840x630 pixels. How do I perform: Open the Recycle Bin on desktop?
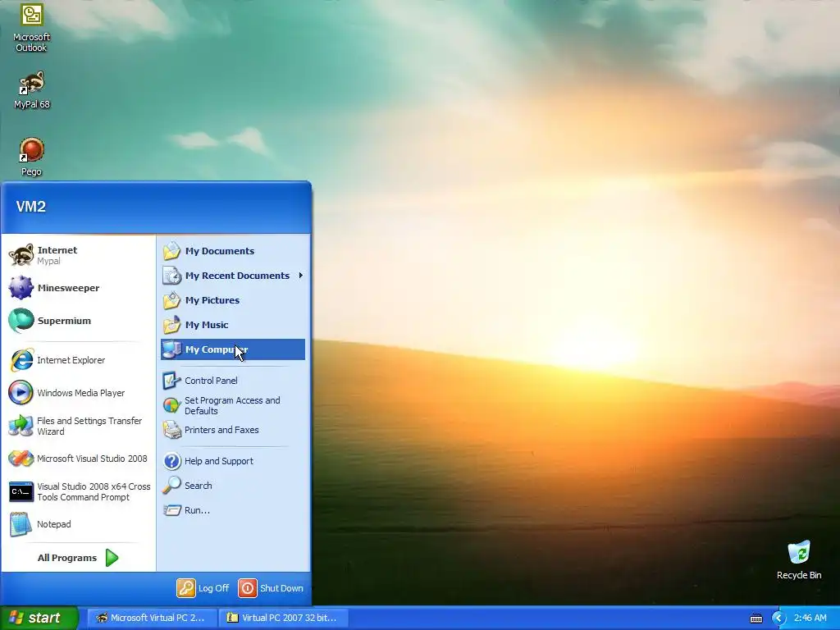click(x=799, y=560)
